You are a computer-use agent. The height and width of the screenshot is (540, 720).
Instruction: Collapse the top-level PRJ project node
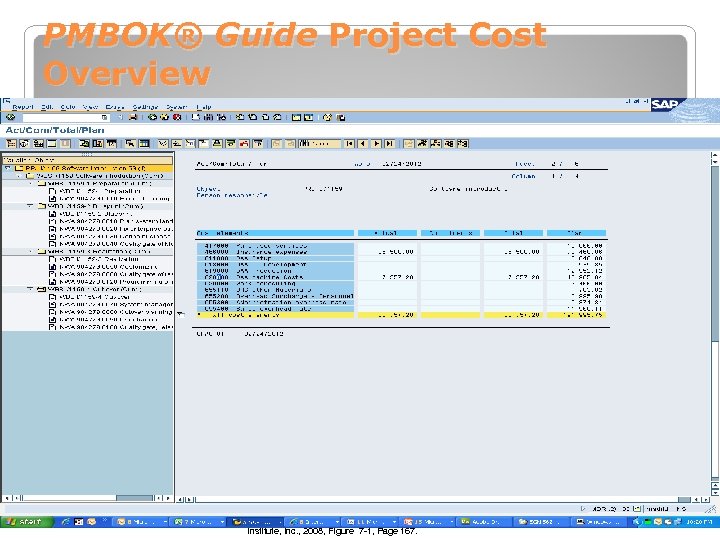pyautogui.click(x=8, y=169)
